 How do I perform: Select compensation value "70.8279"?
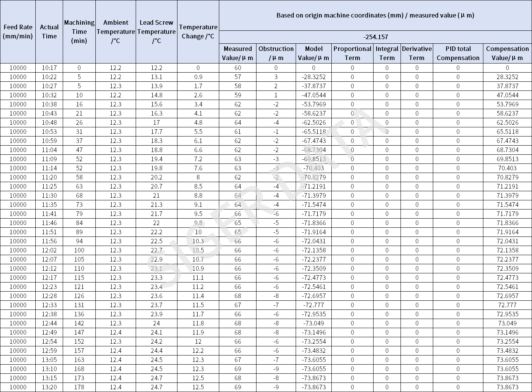tap(507, 177)
